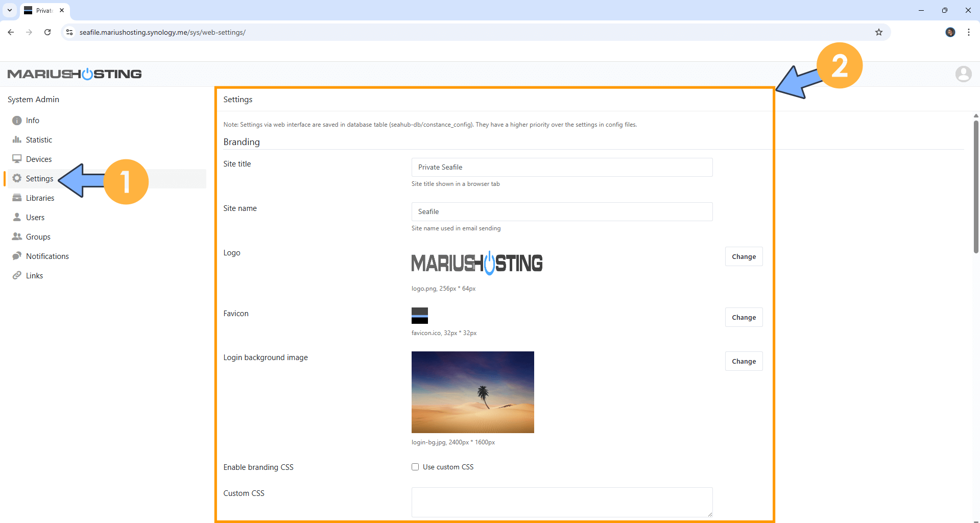Click 'Site title shown in a browser tab' hint
Viewport: 980px width, 523px height.
click(456, 184)
